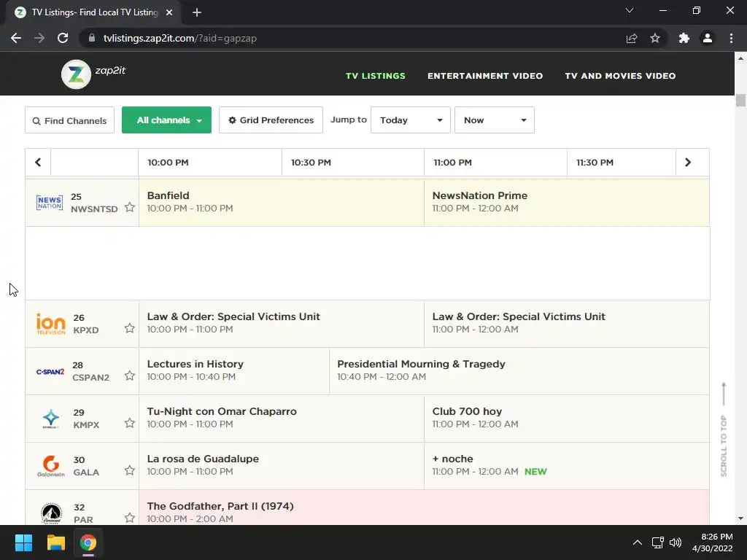747x560 pixels.
Task: Open La rosa de Guadalupe listing
Action: pos(281,466)
